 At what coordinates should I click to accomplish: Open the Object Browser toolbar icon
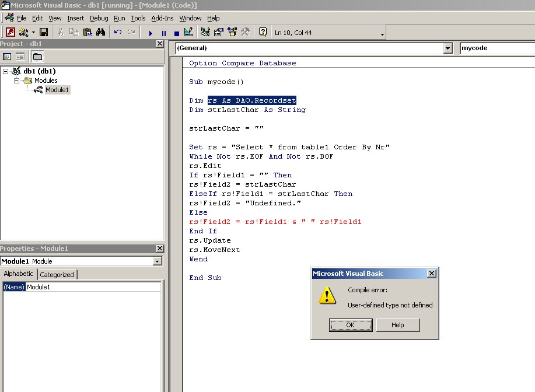[x=232, y=33]
